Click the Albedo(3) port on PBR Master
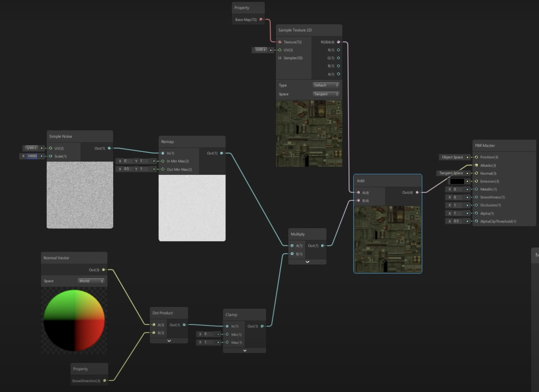The image size is (539, 392). [x=476, y=165]
